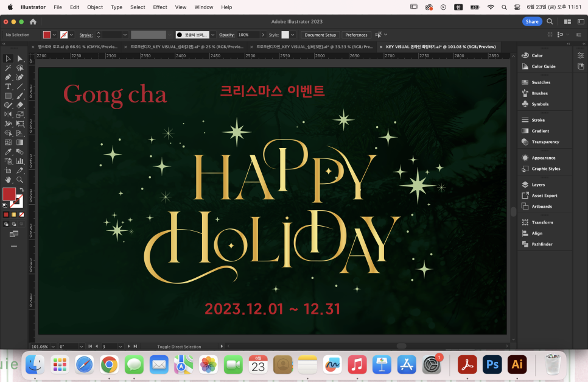Set paint mode to Color

point(6,214)
